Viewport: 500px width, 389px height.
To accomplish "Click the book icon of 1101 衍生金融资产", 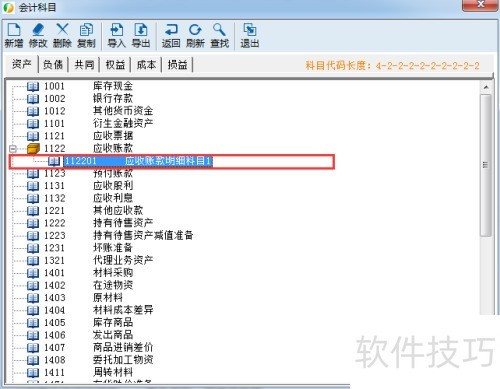I will [x=33, y=124].
